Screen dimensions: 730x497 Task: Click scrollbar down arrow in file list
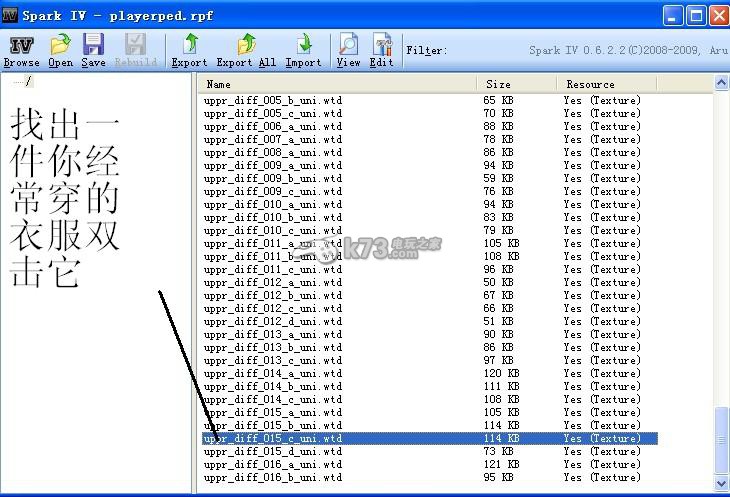pos(722,480)
